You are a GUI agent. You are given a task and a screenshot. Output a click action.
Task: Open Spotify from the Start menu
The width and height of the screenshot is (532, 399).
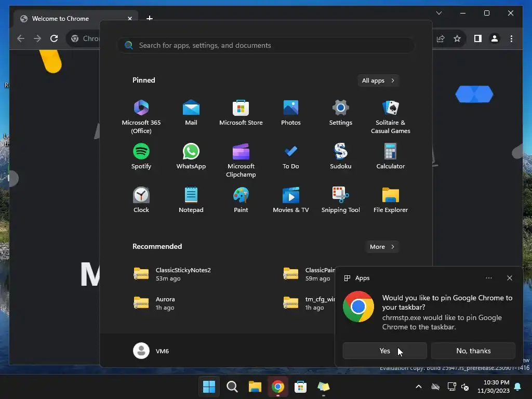(141, 156)
